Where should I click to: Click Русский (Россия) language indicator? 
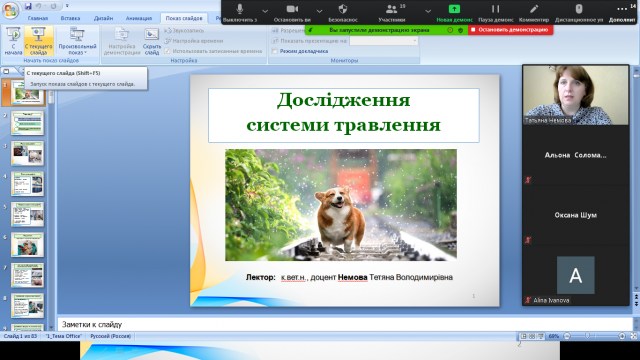tap(111, 336)
